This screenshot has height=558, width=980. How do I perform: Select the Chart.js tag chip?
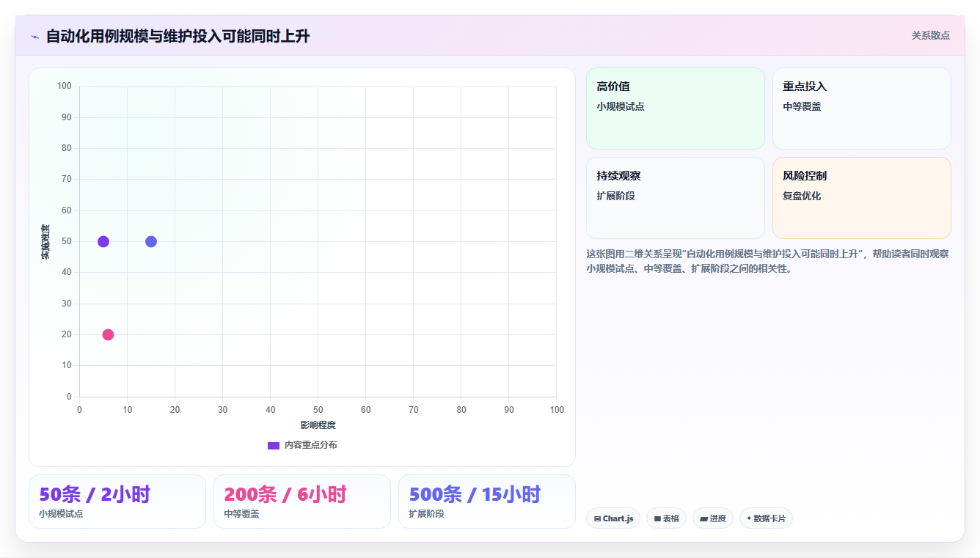[613, 518]
